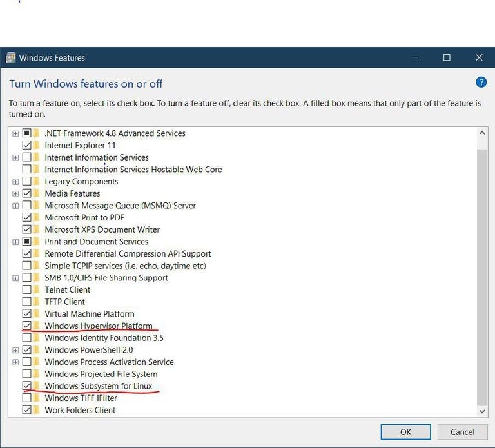Image resolution: width=495 pixels, height=448 pixels.
Task: Select the Windows Hypervisor Platform label
Action: pyautogui.click(x=99, y=326)
